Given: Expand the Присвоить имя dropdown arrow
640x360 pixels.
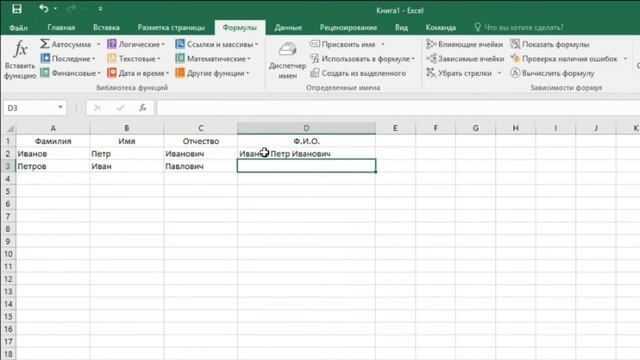Looking at the screenshot, I should coord(383,44).
